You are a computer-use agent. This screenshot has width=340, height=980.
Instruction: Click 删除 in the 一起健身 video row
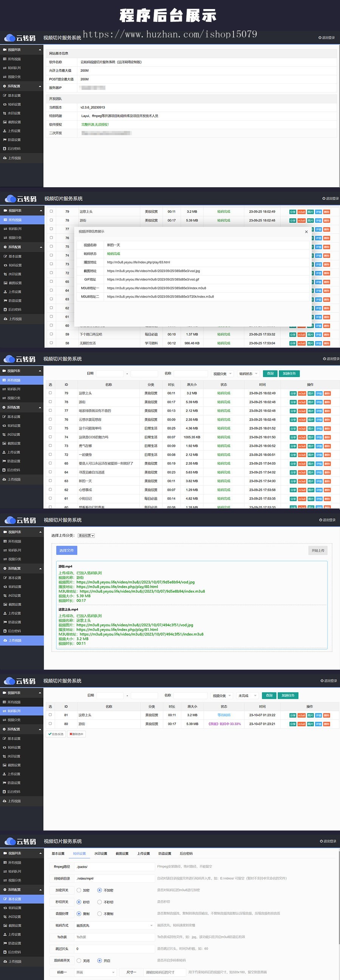pos(326,455)
